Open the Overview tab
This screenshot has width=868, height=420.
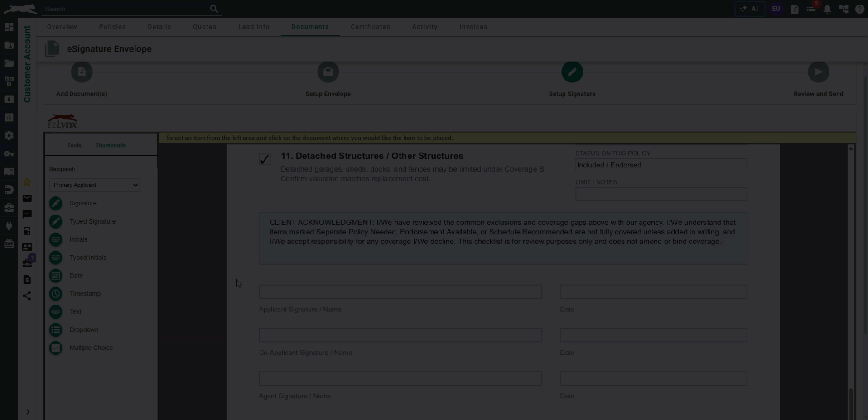[62, 27]
